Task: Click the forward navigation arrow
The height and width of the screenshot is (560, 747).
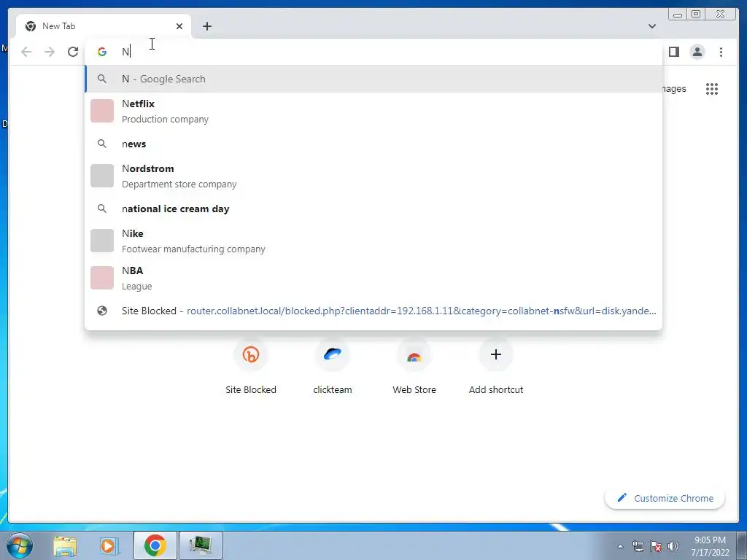Action: 50,52
